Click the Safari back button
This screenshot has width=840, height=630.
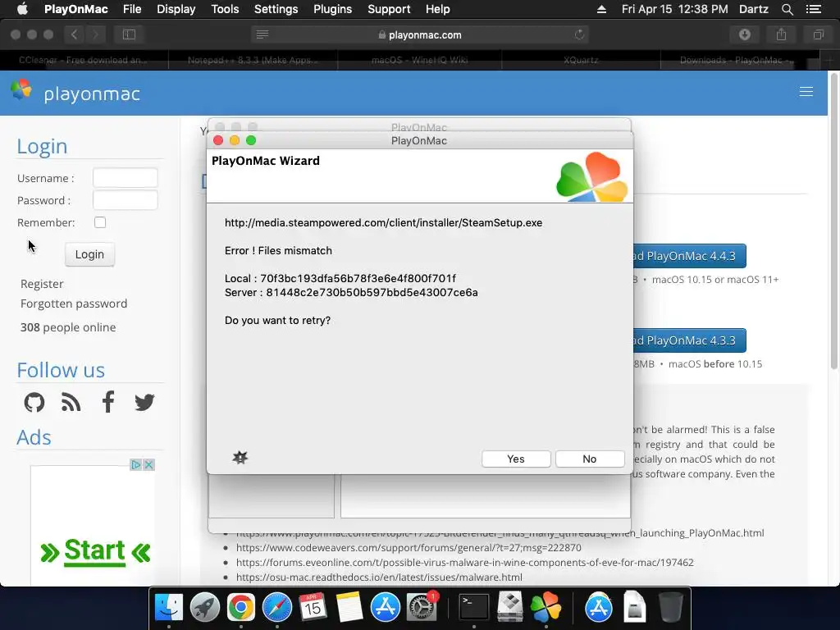click(75, 34)
